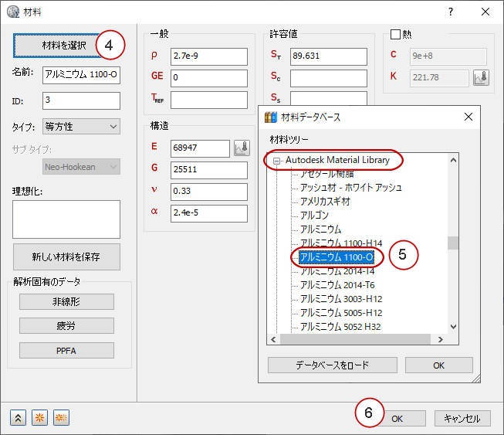The width and height of the screenshot is (504, 435).
Task: Click the resize grip of 材料データベース window
Action: point(476,379)
